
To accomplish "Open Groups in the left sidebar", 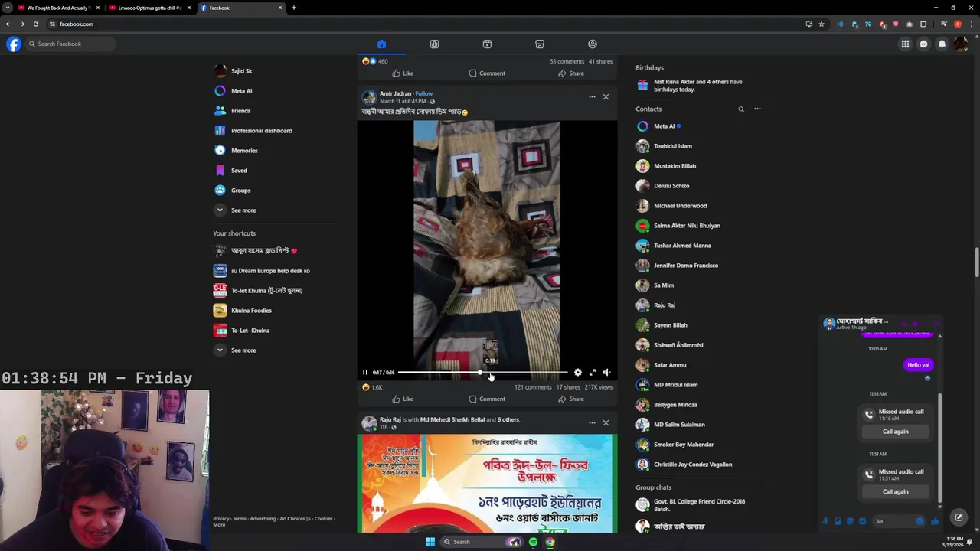I will (276, 190).
